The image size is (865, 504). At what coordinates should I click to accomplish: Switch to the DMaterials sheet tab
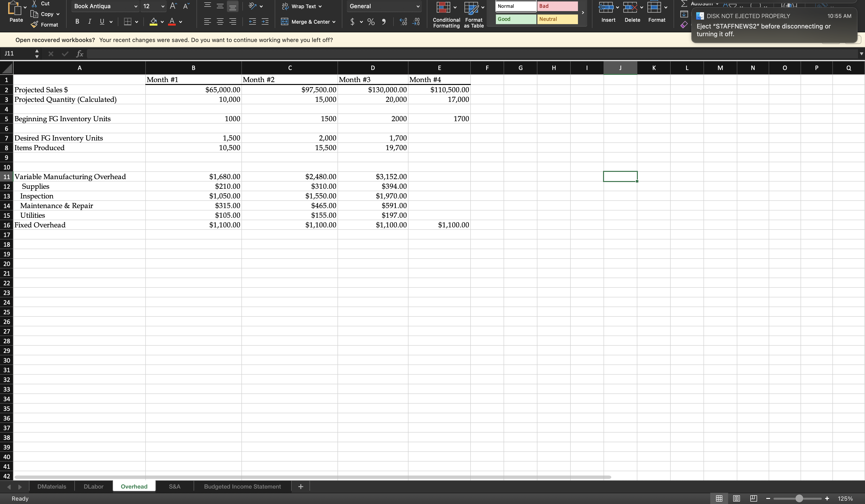(x=51, y=486)
